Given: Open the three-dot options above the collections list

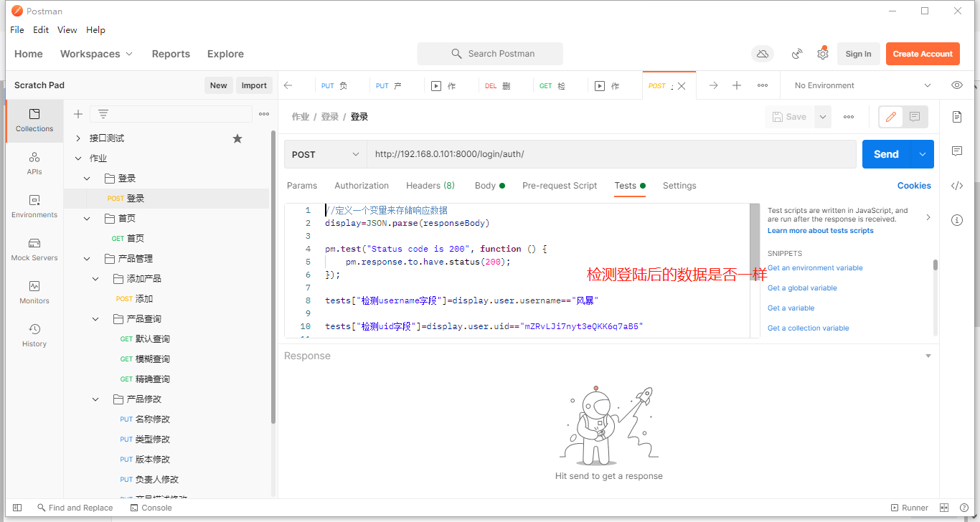Looking at the screenshot, I should coord(264,114).
